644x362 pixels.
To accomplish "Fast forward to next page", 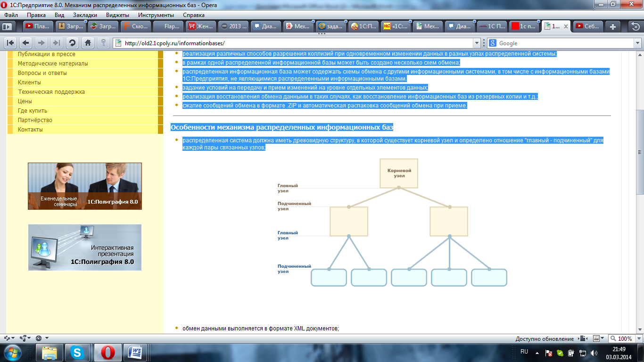I will (x=57, y=43).
